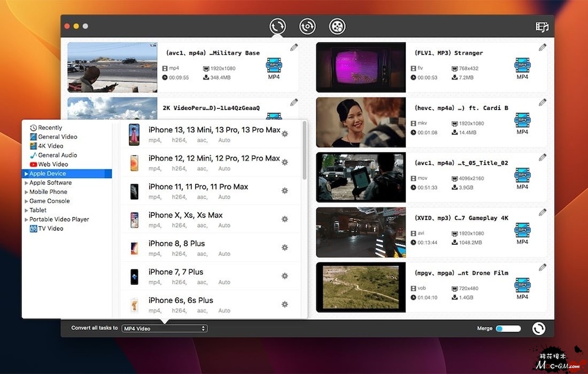The image size is (588, 374).
Task: Open settings gear for iPhone 11 preset
Action: pos(285,191)
